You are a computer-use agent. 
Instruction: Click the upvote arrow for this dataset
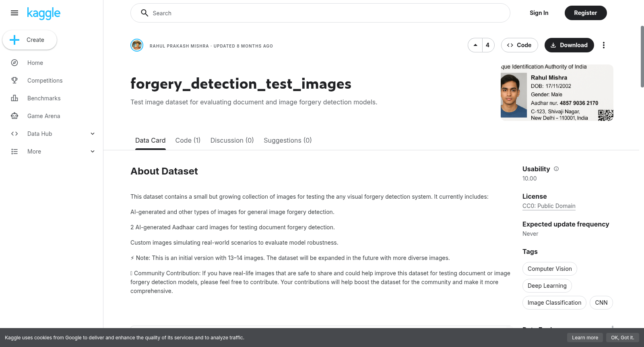(x=475, y=45)
